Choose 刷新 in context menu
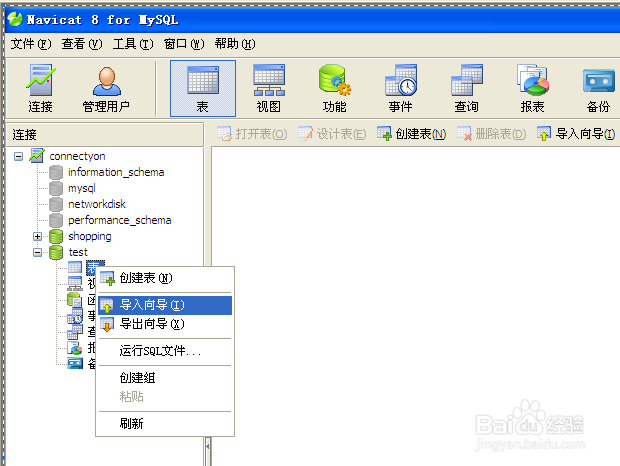The image size is (620, 466). click(165, 424)
